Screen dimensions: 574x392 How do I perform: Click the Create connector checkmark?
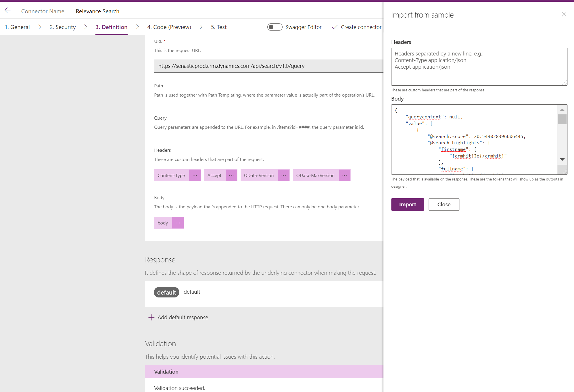point(335,27)
